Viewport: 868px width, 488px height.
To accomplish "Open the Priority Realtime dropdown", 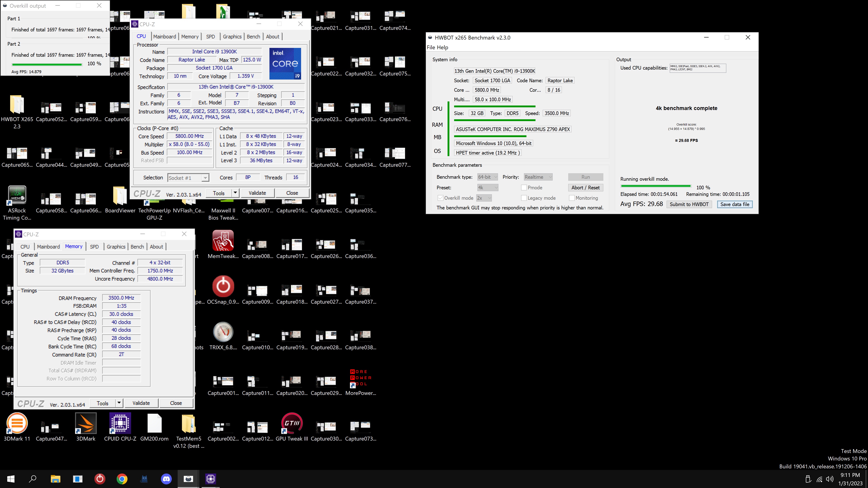I will click(538, 177).
